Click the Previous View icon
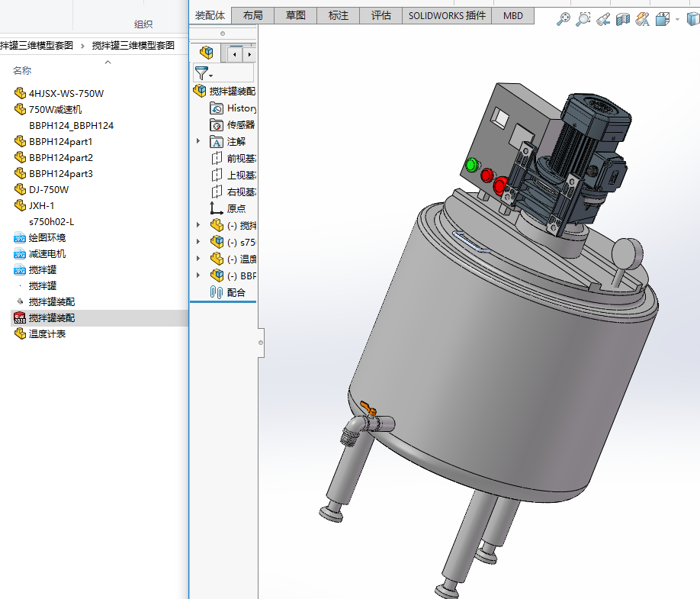Image resolution: width=700 pixels, height=599 pixels. pyautogui.click(x=603, y=19)
